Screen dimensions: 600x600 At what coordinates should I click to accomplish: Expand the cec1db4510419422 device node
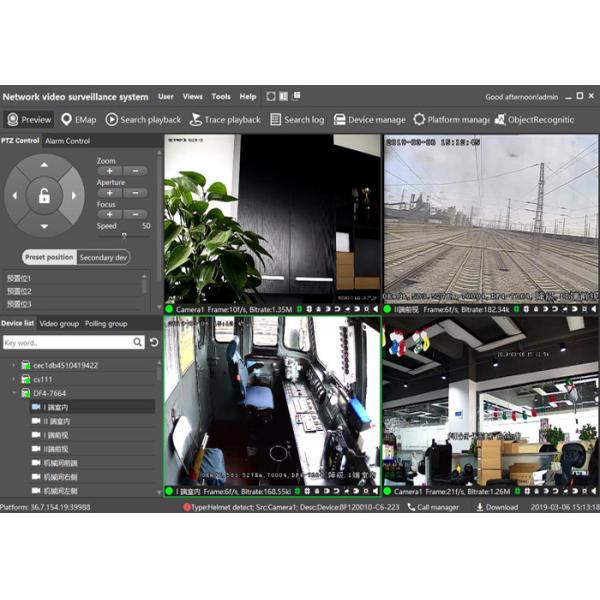pyautogui.click(x=14, y=365)
